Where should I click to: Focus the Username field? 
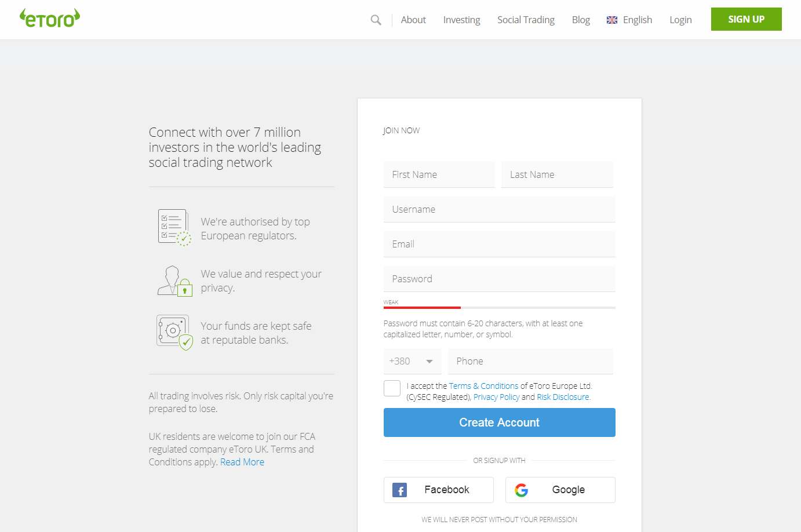tap(500, 209)
